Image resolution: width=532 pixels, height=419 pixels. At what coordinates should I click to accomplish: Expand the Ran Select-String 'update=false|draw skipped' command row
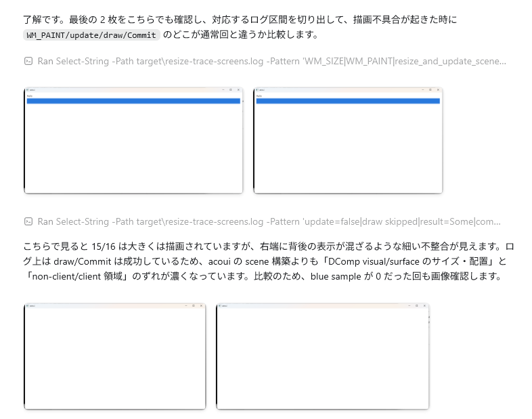(262, 221)
